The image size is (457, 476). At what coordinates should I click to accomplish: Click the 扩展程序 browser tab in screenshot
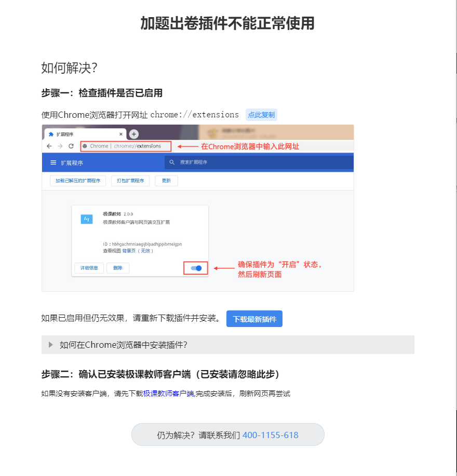click(85, 134)
